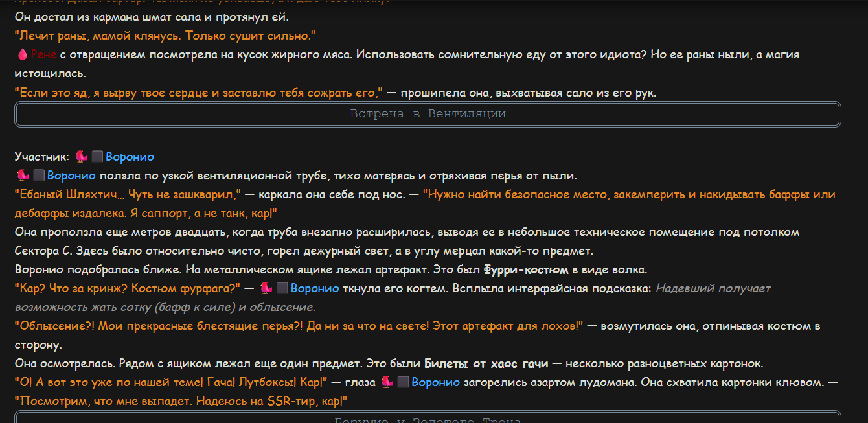Click the 'Участник:' label
This screenshot has width=868, height=423.
[x=41, y=157]
